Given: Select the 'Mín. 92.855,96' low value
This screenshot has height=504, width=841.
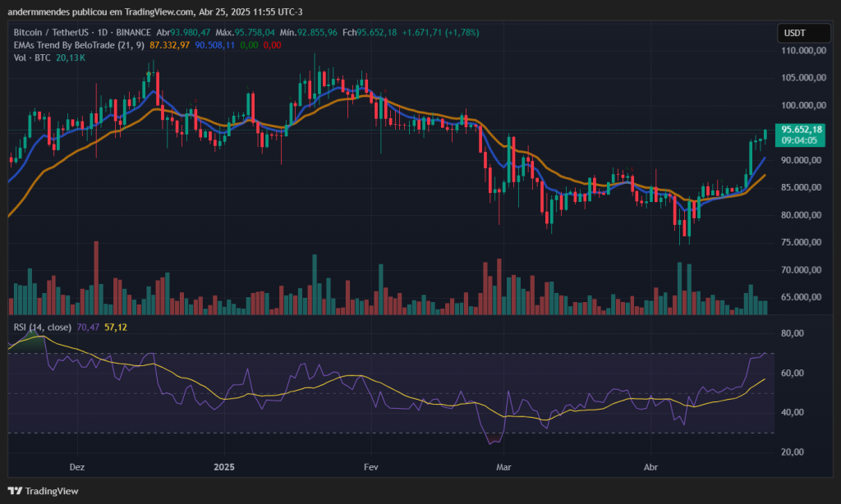Looking at the screenshot, I should click(x=309, y=33).
